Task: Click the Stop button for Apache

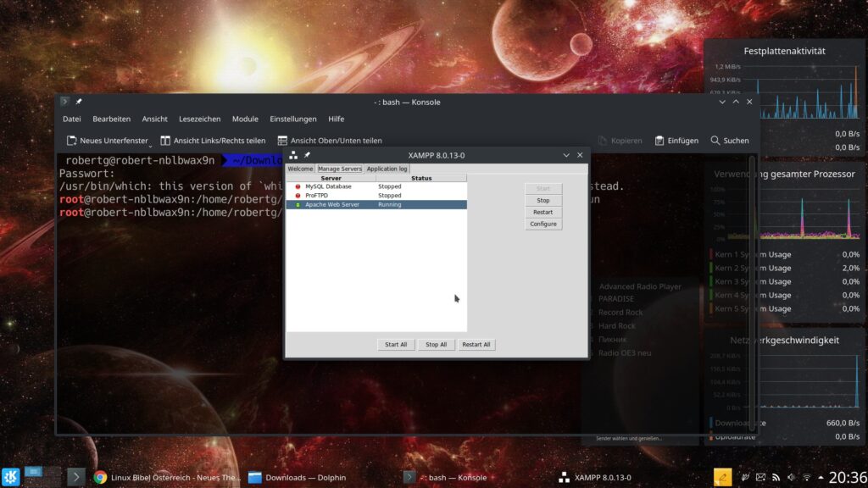Action: [543, 200]
